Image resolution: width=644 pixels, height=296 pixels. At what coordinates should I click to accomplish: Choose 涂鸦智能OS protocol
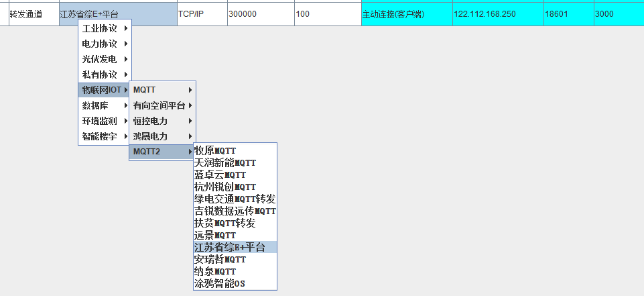point(235,283)
